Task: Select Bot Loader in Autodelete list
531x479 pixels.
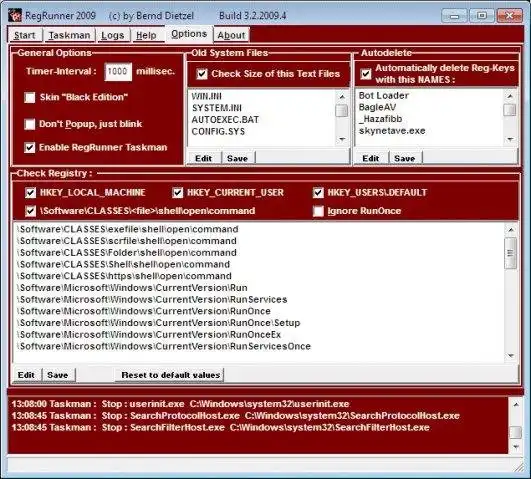Action: point(384,96)
